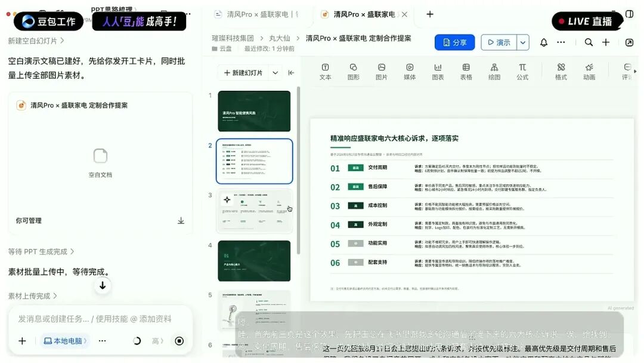Select the 外观定制 row on the slide
This screenshot has height=363, width=644.
[x=472, y=225]
